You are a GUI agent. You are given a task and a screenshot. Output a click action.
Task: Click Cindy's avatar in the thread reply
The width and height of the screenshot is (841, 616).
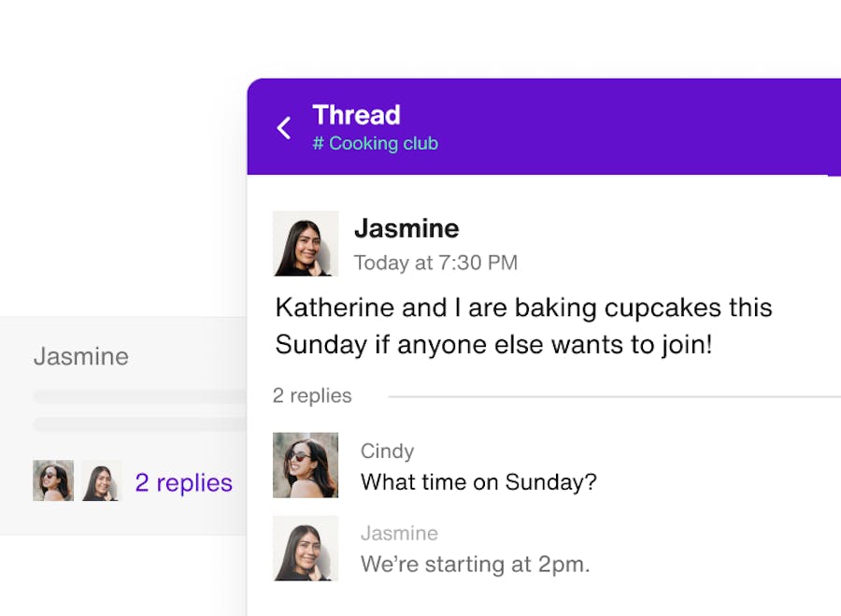point(306,465)
